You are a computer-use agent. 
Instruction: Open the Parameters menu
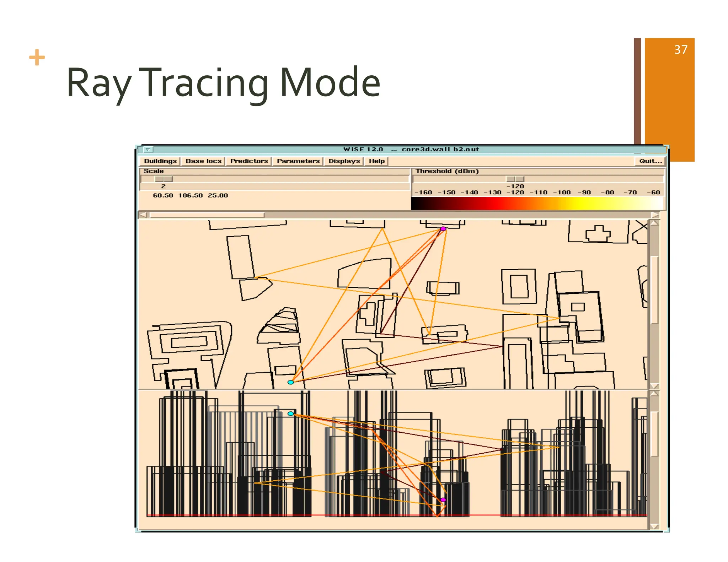coord(298,161)
